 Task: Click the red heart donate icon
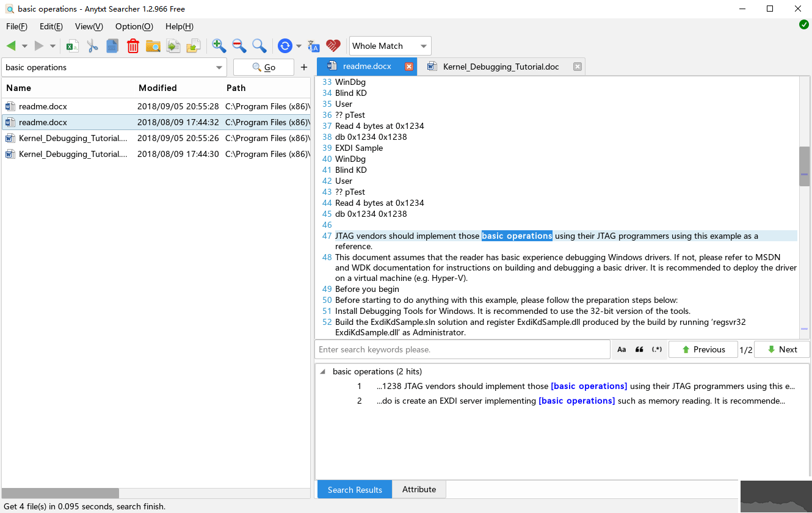[x=333, y=46]
